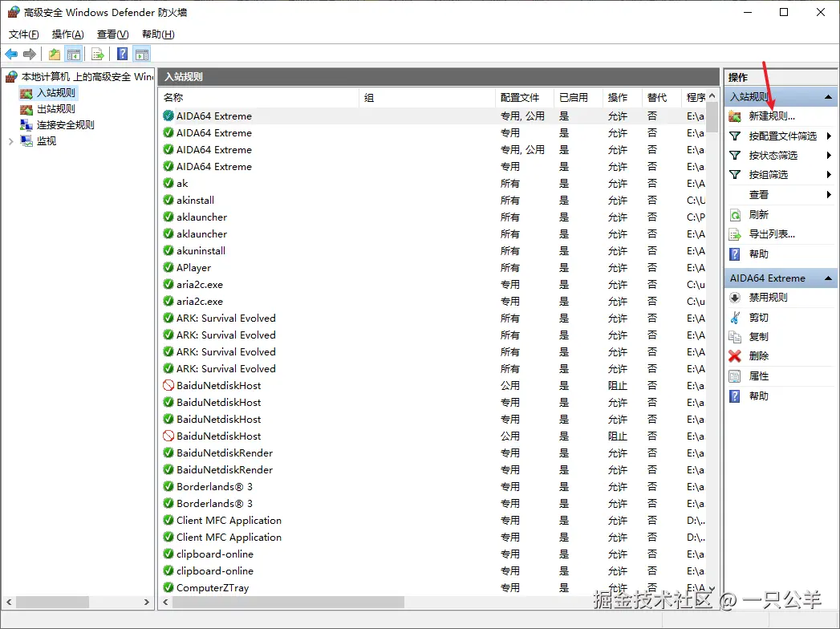Select the akuninstall rule row
The height and width of the screenshot is (629, 840).
(x=434, y=251)
